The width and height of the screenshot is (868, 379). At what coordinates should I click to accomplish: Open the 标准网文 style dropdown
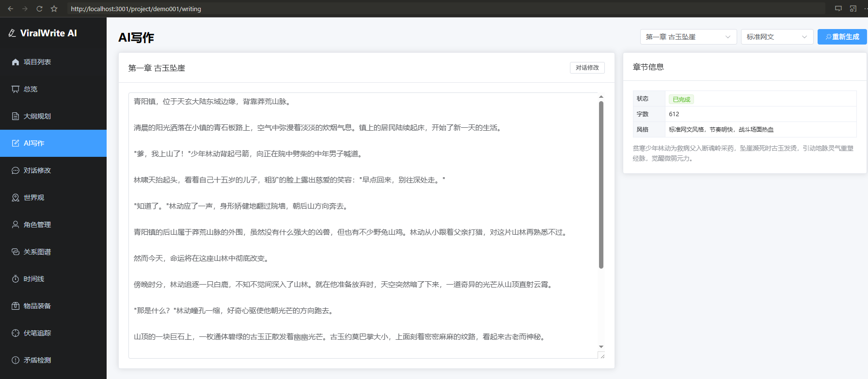[777, 37]
